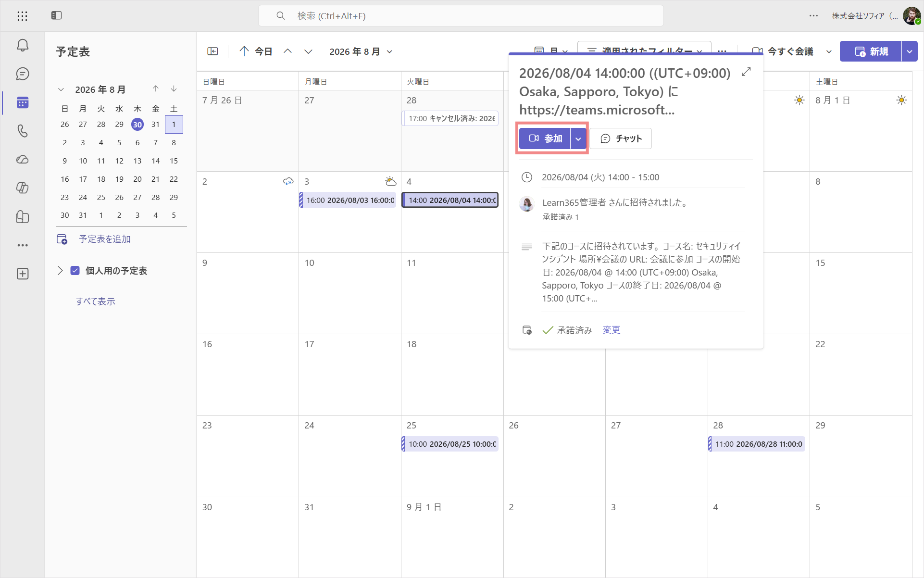Select day 15 in the mini calendar
Image resolution: width=924 pixels, height=578 pixels.
coord(174,161)
